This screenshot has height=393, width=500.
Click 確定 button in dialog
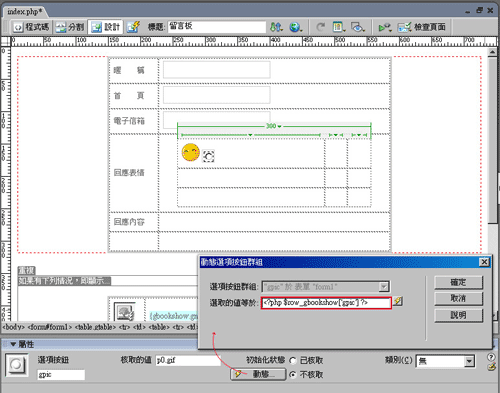[x=458, y=282]
